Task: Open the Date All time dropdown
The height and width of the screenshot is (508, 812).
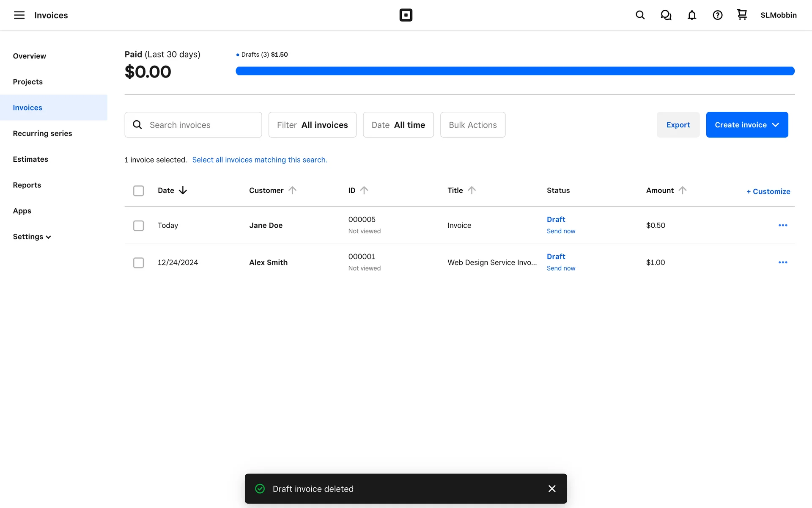Action: coord(398,125)
